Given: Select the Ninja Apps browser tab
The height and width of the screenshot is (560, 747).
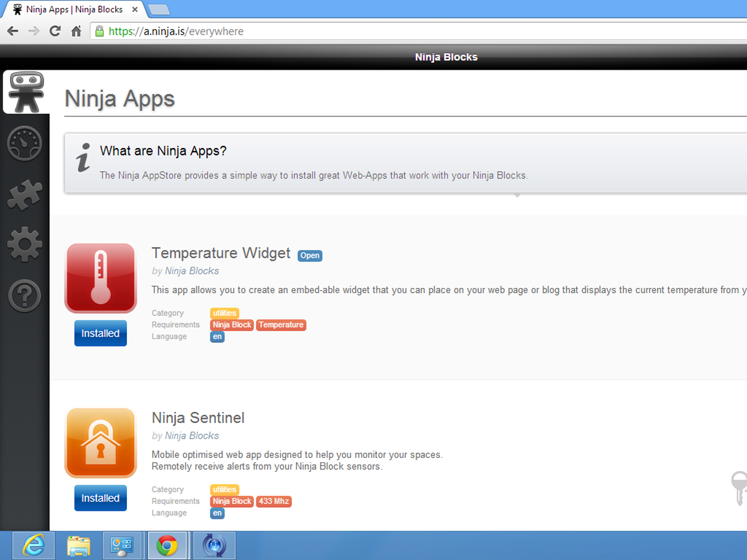Looking at the screenshot, I should click(75, 9).
